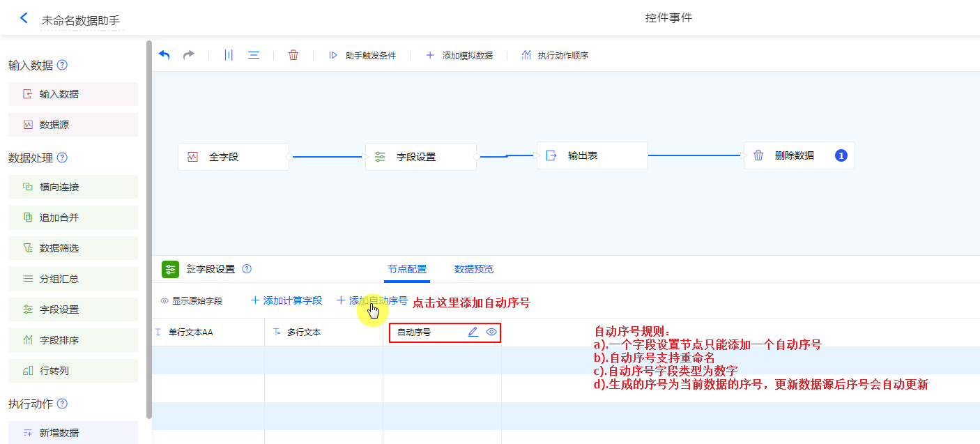The image size is (980, 444).
Task: Click the undo arrow in toolbar
Action: coord(164,55)
